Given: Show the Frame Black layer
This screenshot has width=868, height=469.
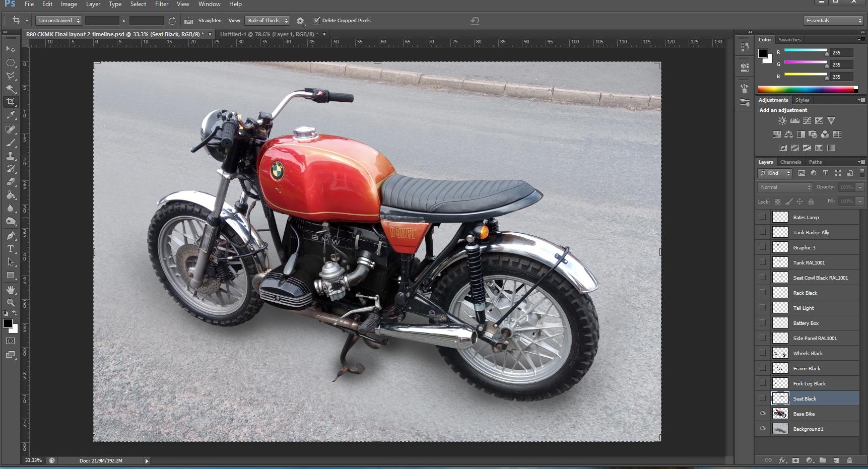Looking at the screenshot, I should coord(762,368).
